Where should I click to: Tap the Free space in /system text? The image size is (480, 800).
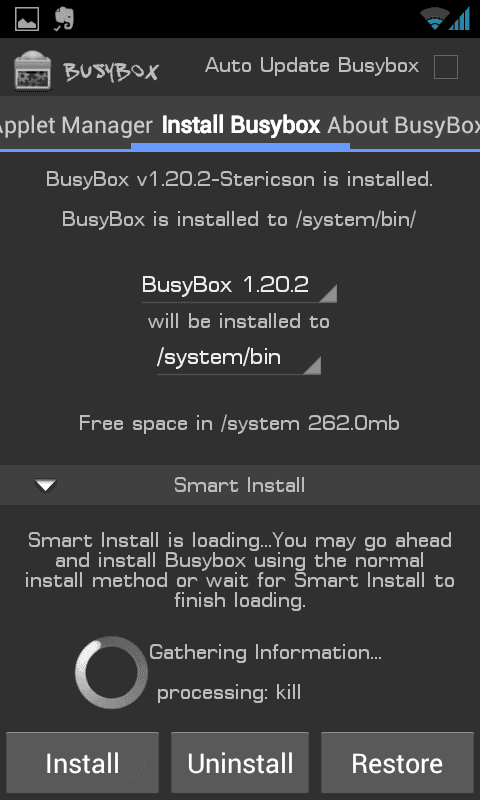(x=239, y=423)
